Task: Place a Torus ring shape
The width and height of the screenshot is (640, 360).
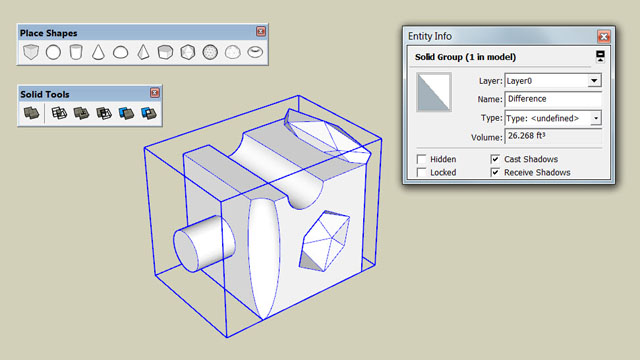Action: coord(255,52)
